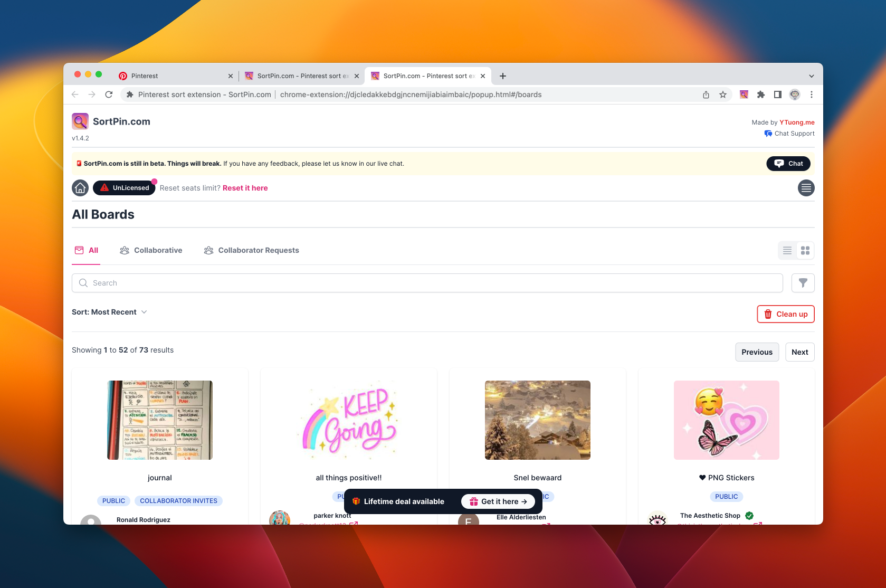Click the UnLicensed status button

[124, 188]
